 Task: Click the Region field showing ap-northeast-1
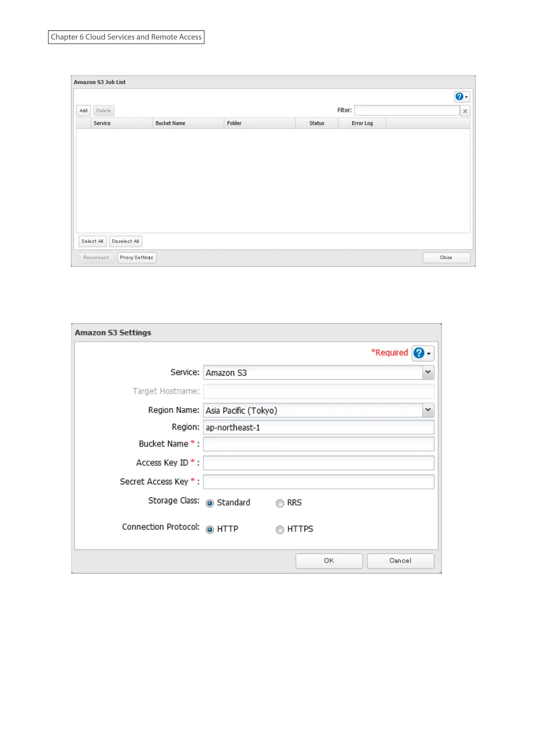click(x=318, y=427)
